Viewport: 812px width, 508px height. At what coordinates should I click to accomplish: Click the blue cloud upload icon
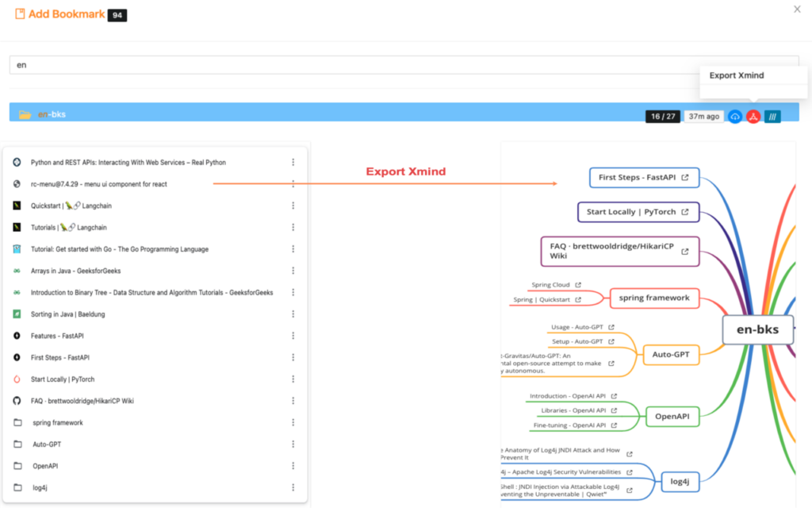(735, 117)
